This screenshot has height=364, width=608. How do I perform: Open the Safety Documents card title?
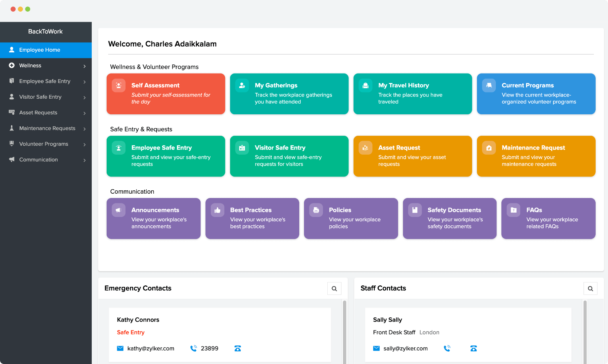pyautogui.click(x=454, y=210)
